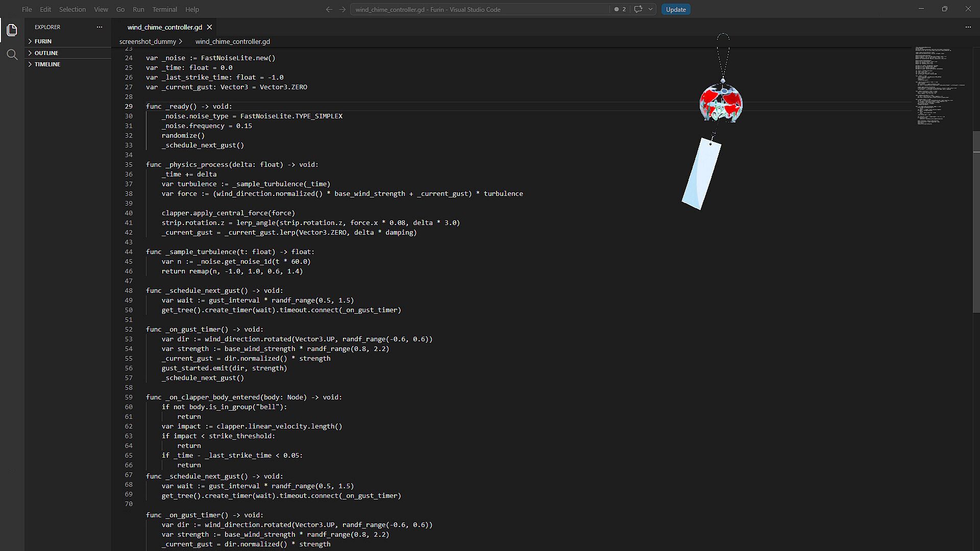Go forward using the right arrow
Viewport: 980px width, 551px height.
(x=342, y=9)
